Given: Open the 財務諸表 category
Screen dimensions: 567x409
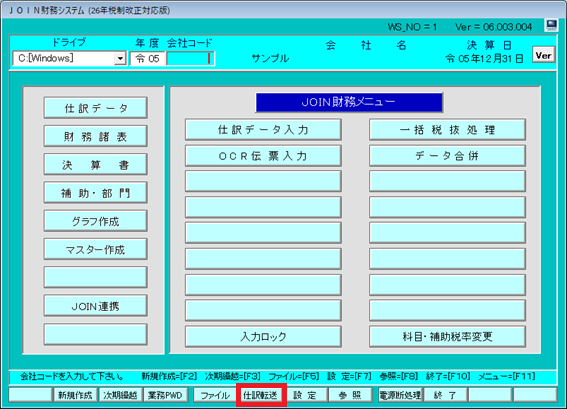Looking at the screenshot, I should tap(95, 136).
